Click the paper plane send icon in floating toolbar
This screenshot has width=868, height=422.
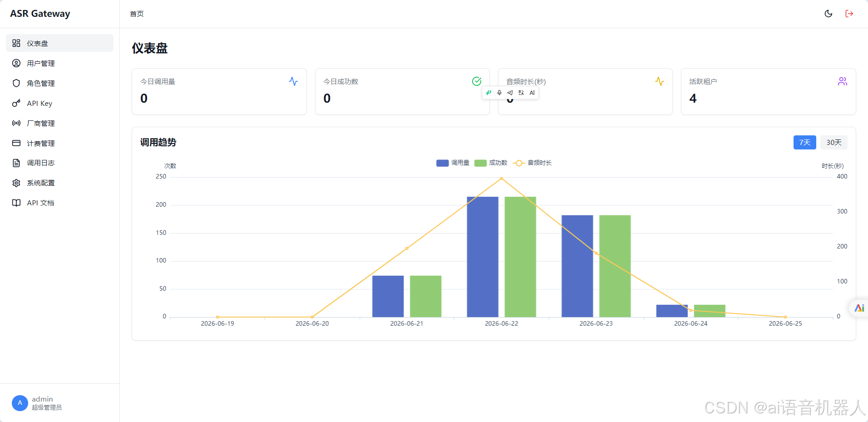510,93
